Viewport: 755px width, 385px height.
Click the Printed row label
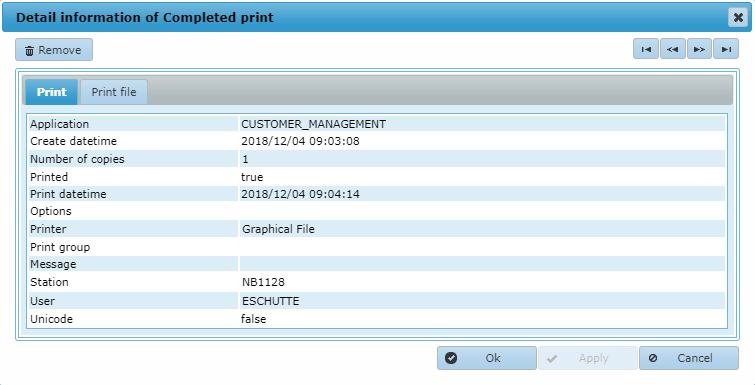click(49, 177)
